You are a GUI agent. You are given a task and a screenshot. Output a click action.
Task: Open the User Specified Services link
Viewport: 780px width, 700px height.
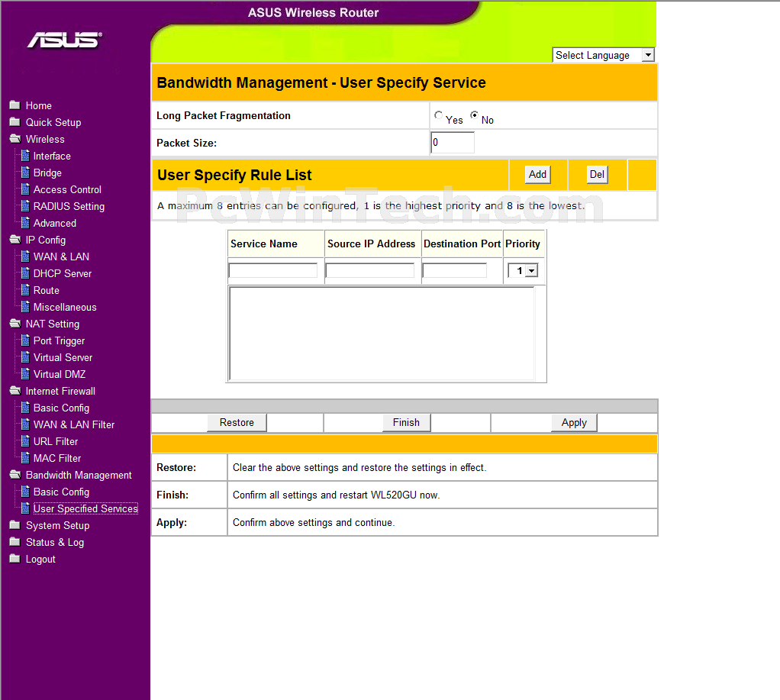click(x=85, y=508)
